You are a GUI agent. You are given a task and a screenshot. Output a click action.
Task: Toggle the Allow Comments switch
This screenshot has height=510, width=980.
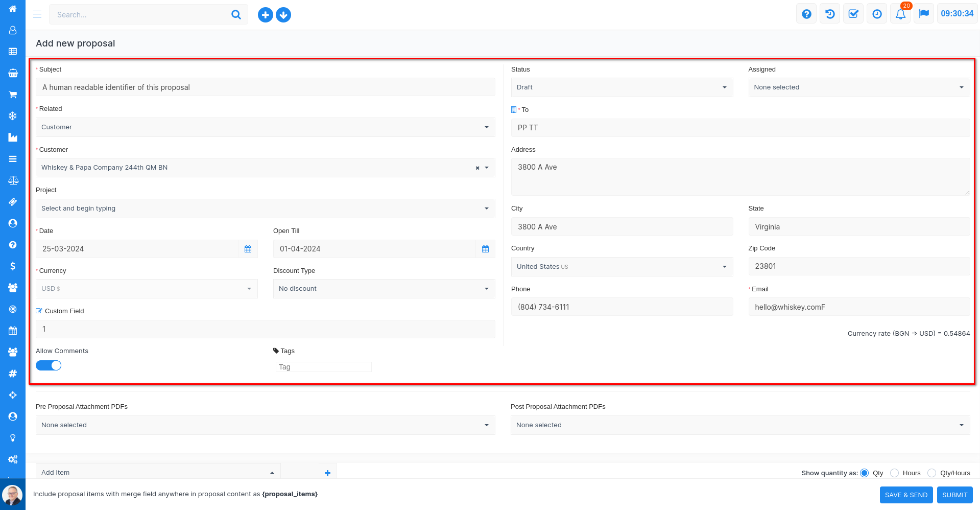pyautogui.click(x=49, y=365)
